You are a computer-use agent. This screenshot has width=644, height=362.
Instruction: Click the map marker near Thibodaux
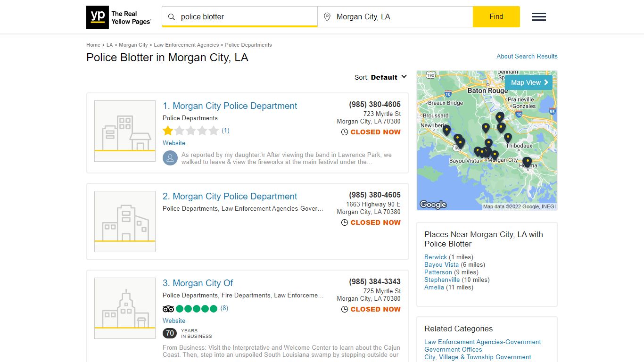[508, 138]
